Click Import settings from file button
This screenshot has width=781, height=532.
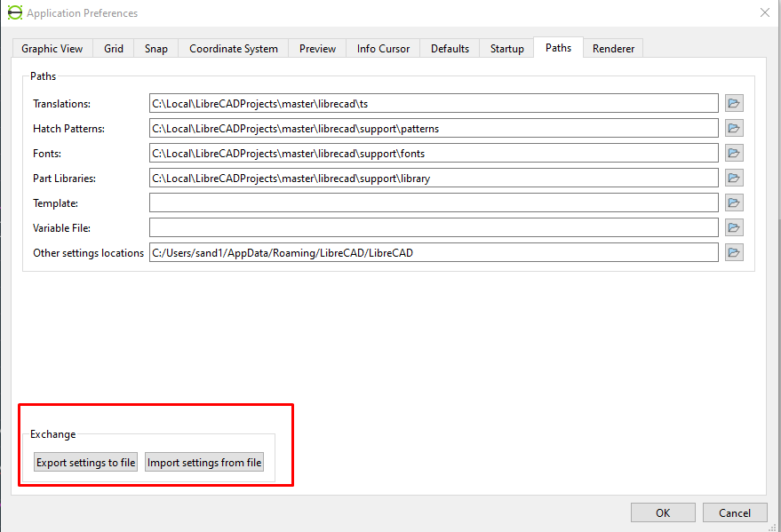coord(204,463)
